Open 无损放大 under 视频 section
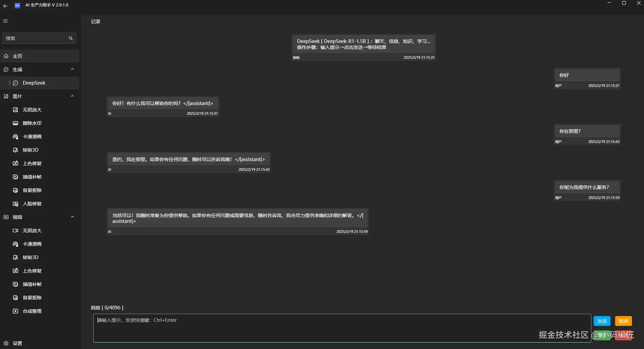Viewport: 644px width, 349px height. 40,231
